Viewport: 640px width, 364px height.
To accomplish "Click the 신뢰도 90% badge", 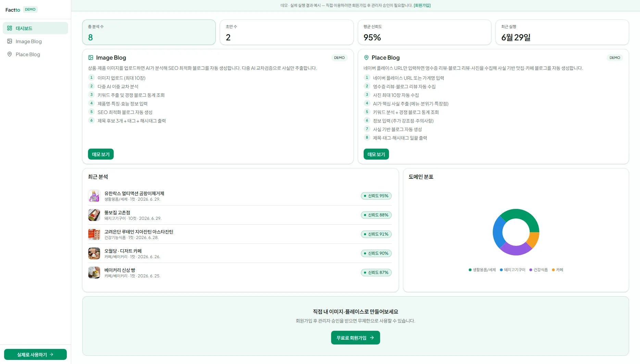I will (376, 253).
